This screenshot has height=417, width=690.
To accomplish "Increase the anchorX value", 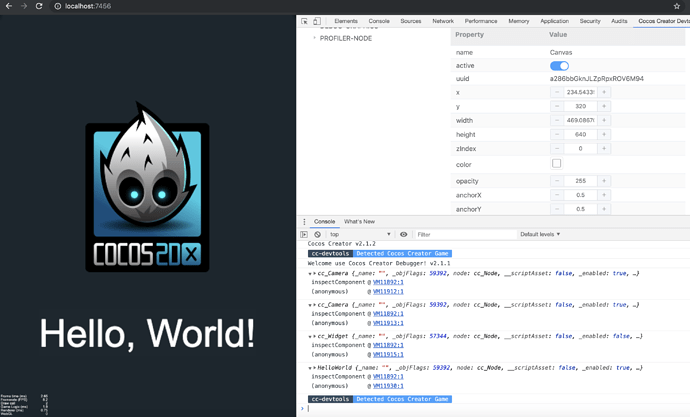I will (604, 195).
